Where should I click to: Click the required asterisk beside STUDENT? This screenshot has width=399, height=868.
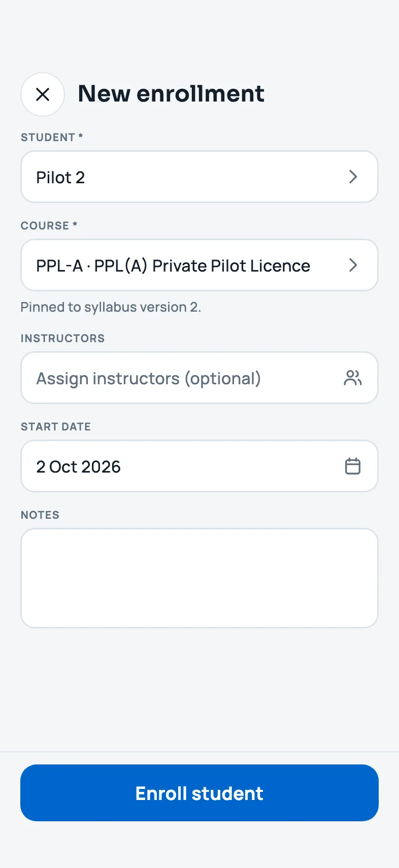click(x=80, y=136)
